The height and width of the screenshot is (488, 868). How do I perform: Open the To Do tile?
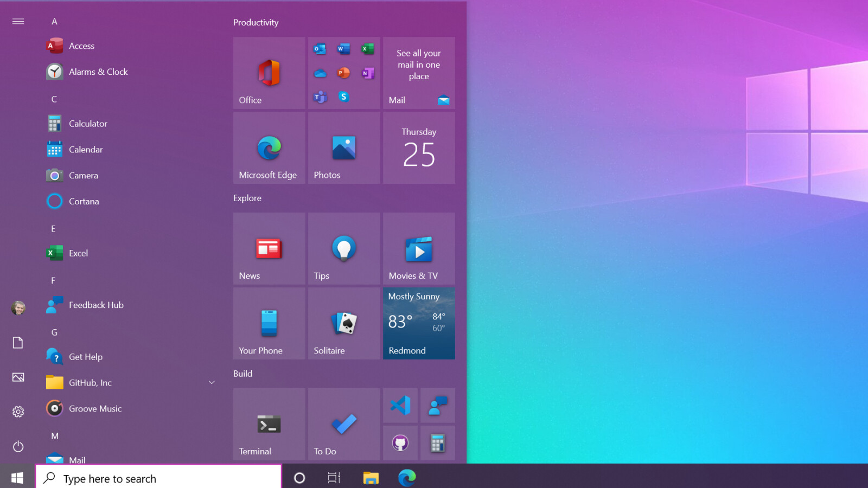click(x=344, y=424)
